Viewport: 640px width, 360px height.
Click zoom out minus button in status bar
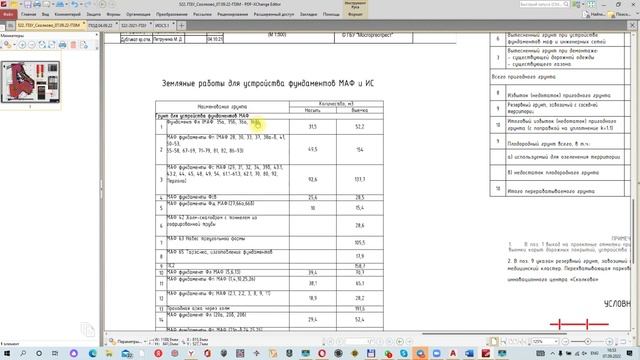coord(565,341)
